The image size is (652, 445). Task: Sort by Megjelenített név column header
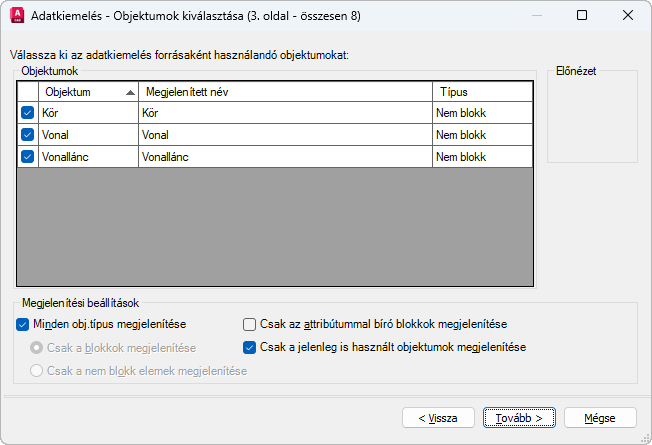pyautogui.click(x=285, y=92)
